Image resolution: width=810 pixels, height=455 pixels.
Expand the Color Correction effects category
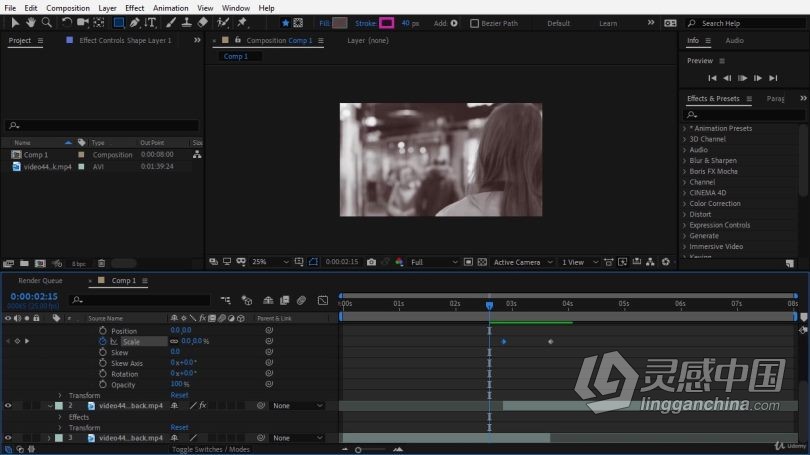pos(714,203)
